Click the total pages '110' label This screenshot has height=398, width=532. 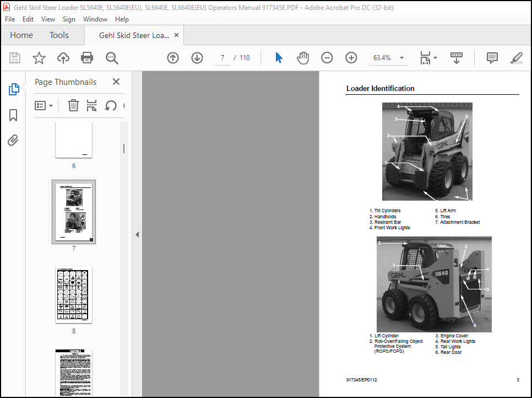(x=245, y=58)
